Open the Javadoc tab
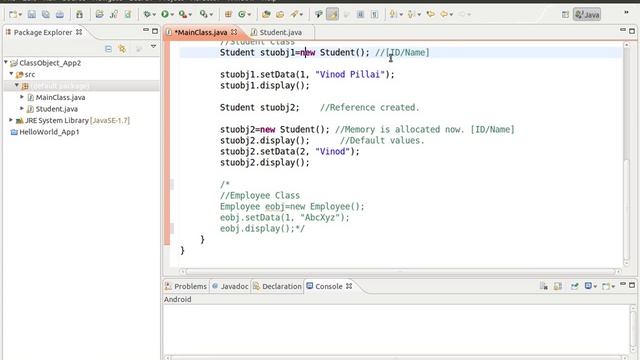Viewport: 640px width, 360px height. tap(230, 287)
